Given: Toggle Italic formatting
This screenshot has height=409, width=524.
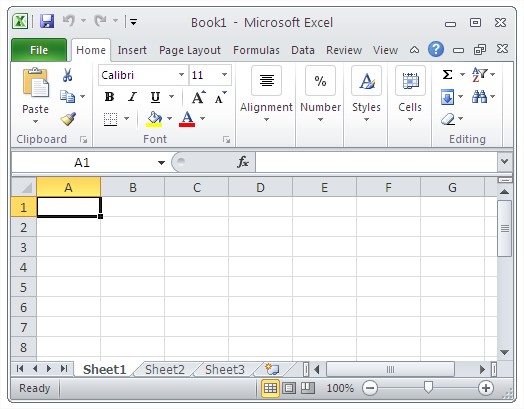Looking at the screenshot, I should pos(132,97).
